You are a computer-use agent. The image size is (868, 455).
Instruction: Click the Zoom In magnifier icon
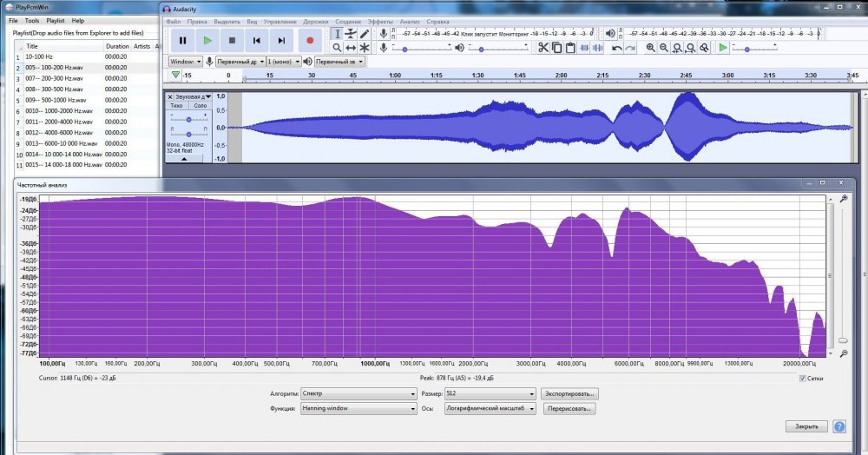(650, 48)
